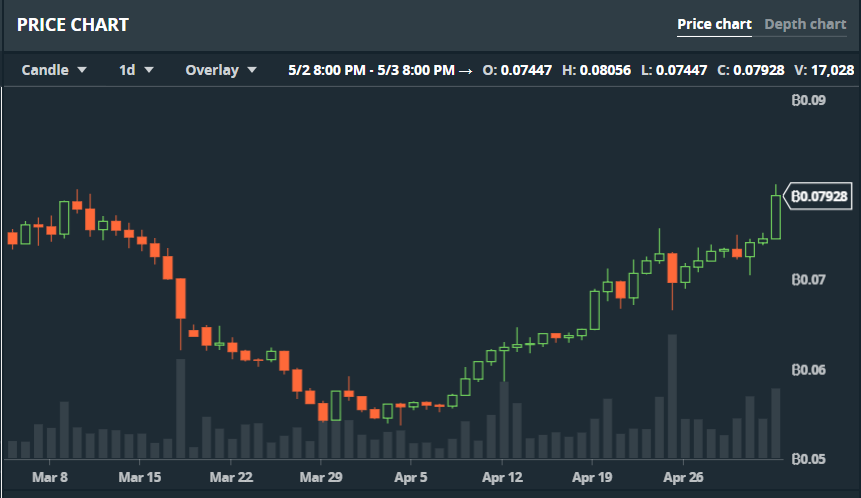This screenshot has height=498, width=861.
Task: Select the large red candle after Mar 15
Action: click(181, 298)
